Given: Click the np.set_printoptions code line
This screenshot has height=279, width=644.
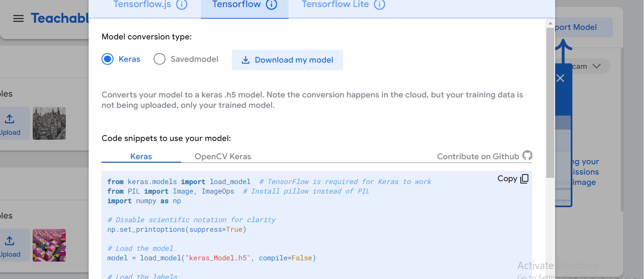Looking at the screenshot, I should pyautogui.click(x=177, y=229).
